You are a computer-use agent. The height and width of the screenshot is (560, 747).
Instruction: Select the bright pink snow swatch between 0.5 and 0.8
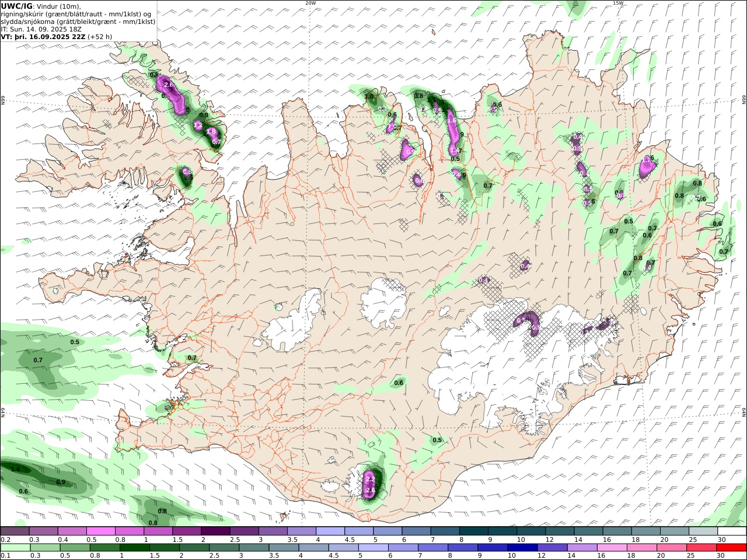100,531
